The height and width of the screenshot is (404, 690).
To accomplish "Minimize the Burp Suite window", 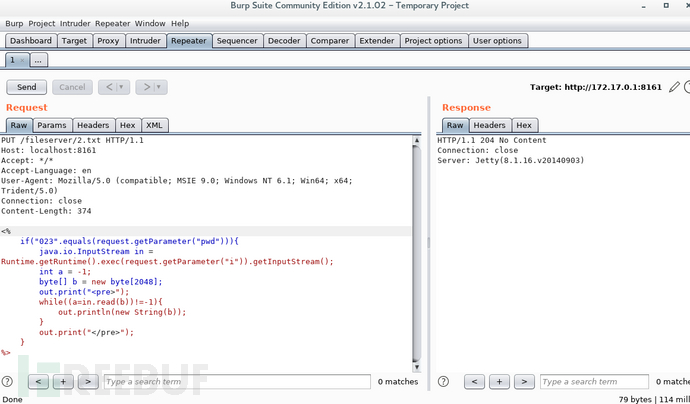I will [x=644, y=6].
